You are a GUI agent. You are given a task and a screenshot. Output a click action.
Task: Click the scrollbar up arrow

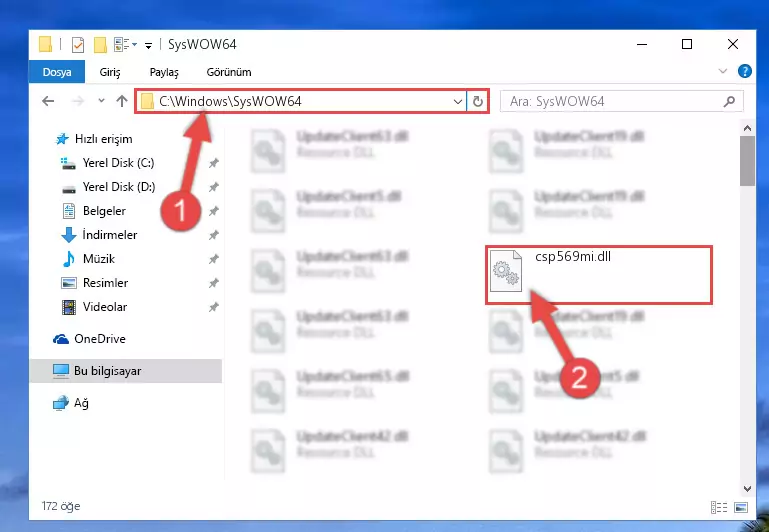(747, 128)
